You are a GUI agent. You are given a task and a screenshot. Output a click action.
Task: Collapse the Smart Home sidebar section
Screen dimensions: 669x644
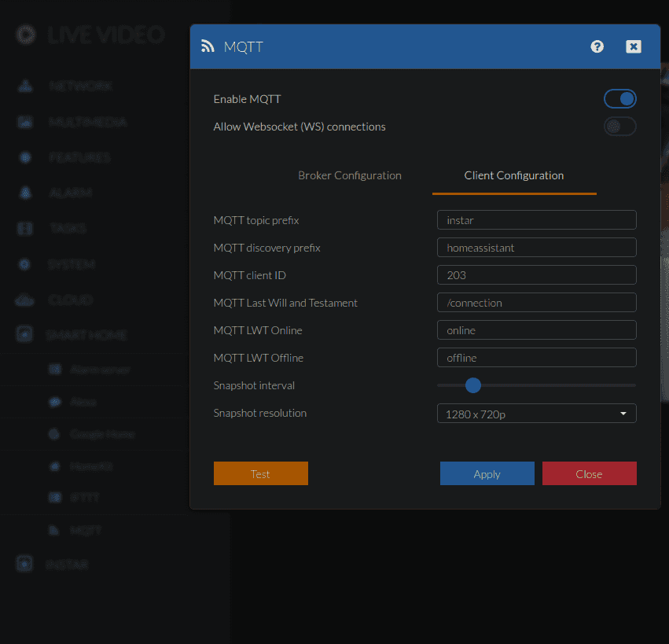[86, 335]
